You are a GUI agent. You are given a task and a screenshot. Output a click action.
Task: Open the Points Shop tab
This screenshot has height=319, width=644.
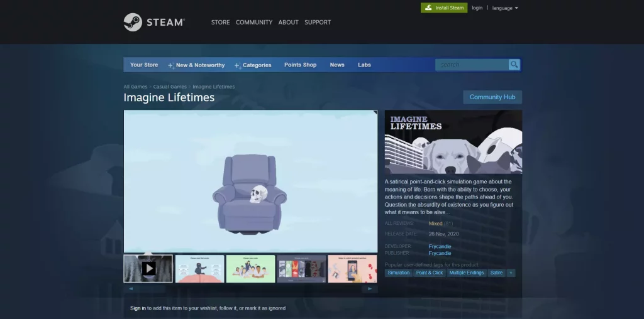pos(300,65)
